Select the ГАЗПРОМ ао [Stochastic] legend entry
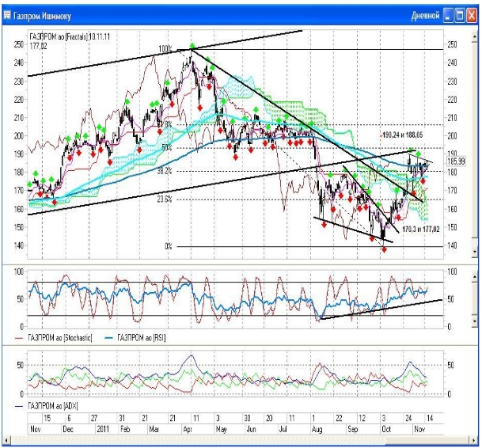482x448 pixels. point(54,338)
